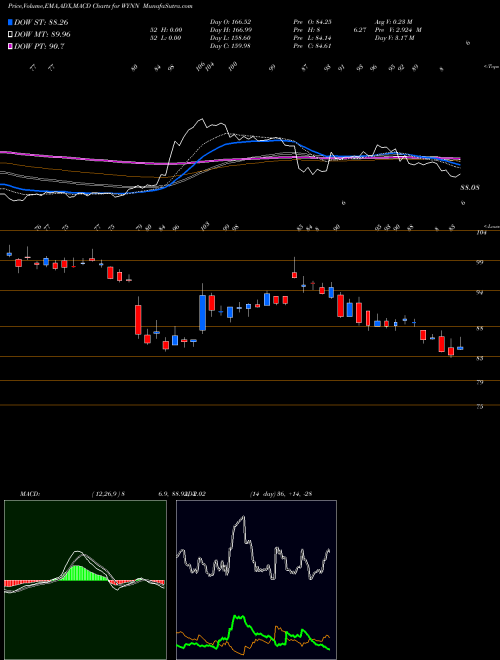
Task: Open the ADX indicator panel
Action: click(x=256, y=580)
